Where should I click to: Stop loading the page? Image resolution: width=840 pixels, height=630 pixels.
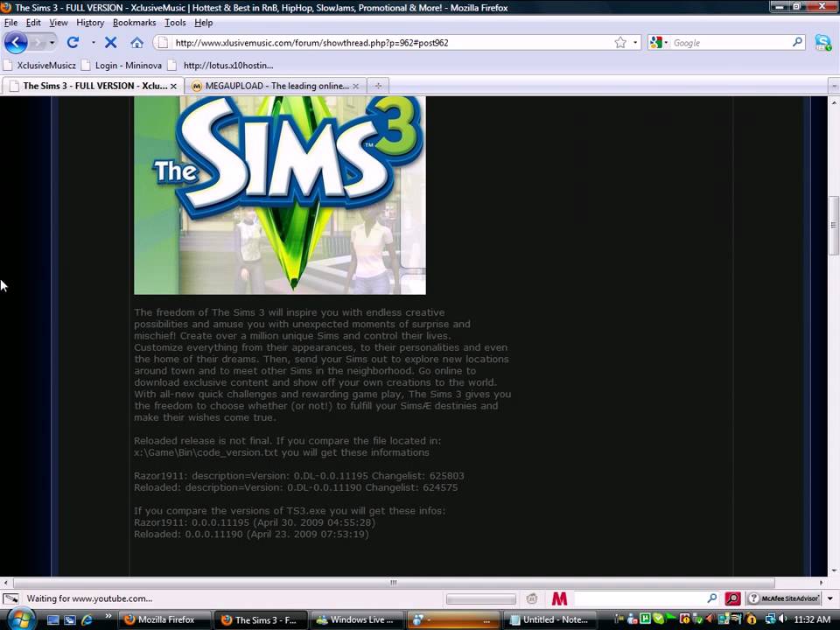tap(111, 42)
